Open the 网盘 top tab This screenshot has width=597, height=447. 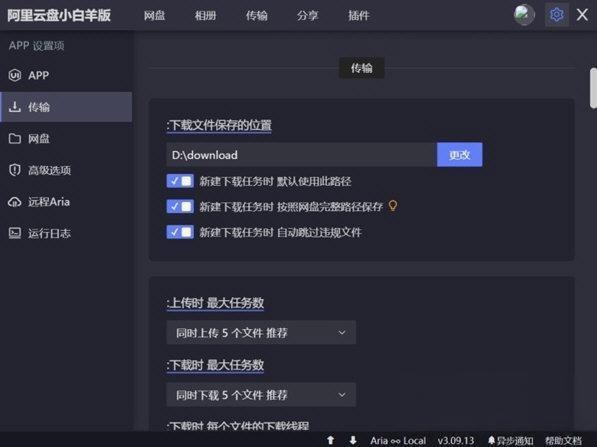154,16
